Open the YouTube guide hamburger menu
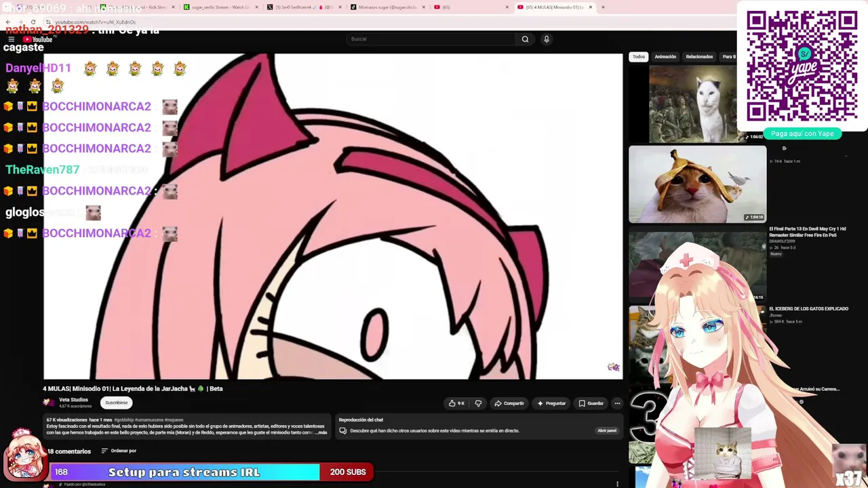868x488 pixels. (11, 39)
